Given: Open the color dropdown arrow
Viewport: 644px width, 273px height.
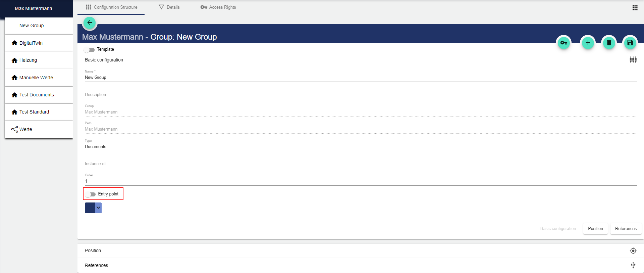Looking at the screenshot, I should (98, 208).
